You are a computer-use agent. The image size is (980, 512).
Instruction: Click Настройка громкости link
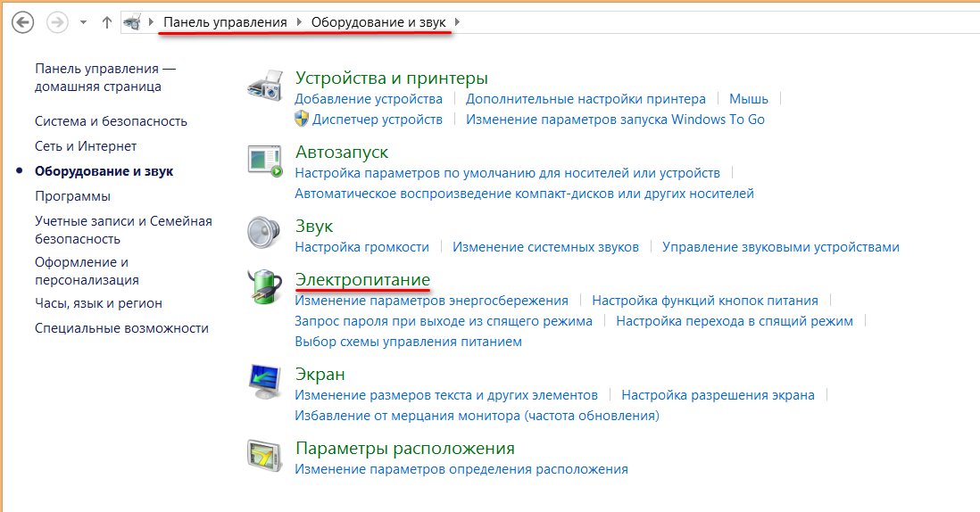[361, 247]
